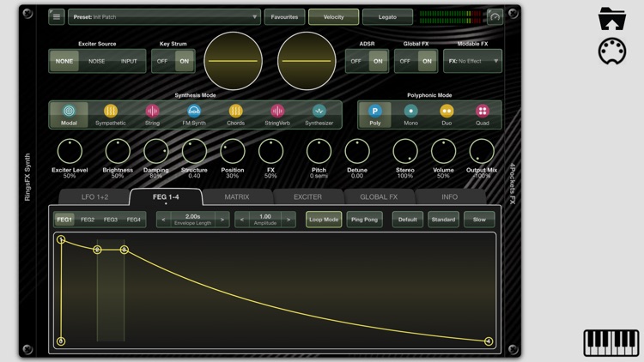Click the Brightness knob
The height and width of the screenshot is (362, 644).
(x=118, y=151)
